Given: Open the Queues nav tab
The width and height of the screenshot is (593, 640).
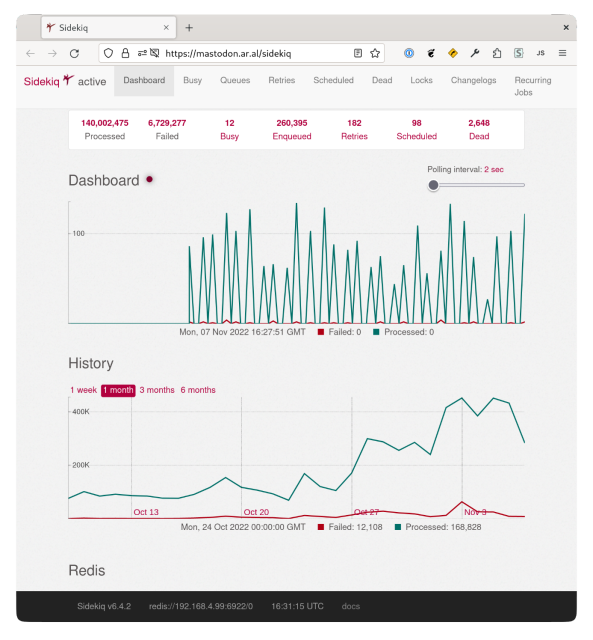Looking at the screenshot, I should [x=235, y=80].
